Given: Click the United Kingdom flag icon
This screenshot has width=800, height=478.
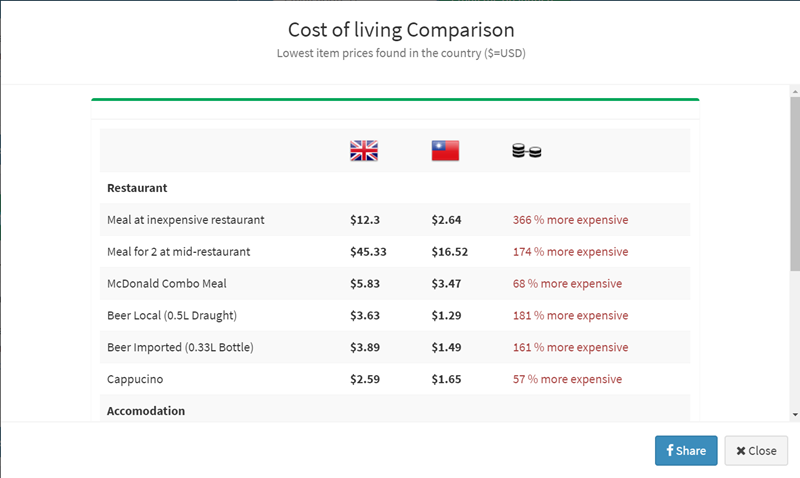Looking at the screenshot, I should pyautogui.click(x=364, y=151).
